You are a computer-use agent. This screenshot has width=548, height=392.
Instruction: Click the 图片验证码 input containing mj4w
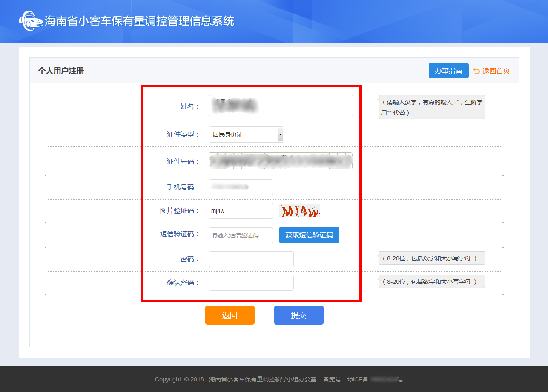pyautogui.click(x=241, y=211)
